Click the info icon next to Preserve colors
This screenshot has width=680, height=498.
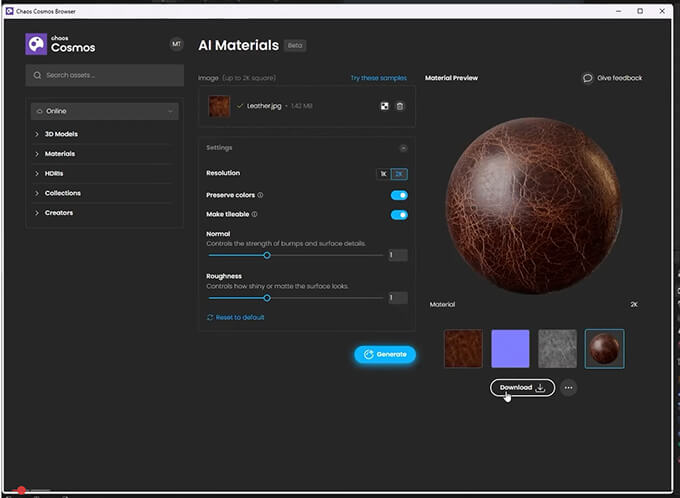point(261,195)
